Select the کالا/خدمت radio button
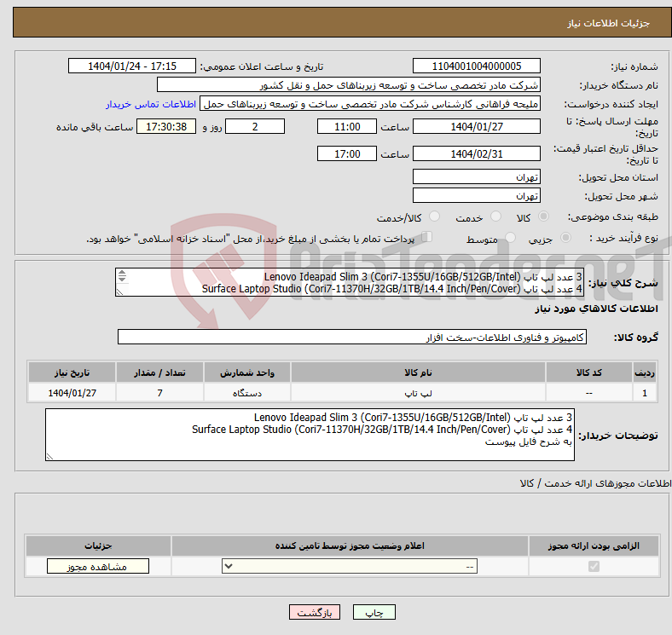Screen dimensions: 672x635 [434, 216]
